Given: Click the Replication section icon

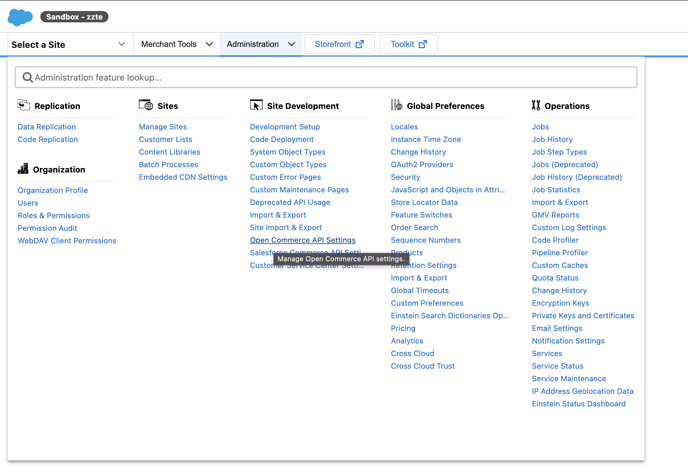Looking at the screenshot, I should pos(23,105).
